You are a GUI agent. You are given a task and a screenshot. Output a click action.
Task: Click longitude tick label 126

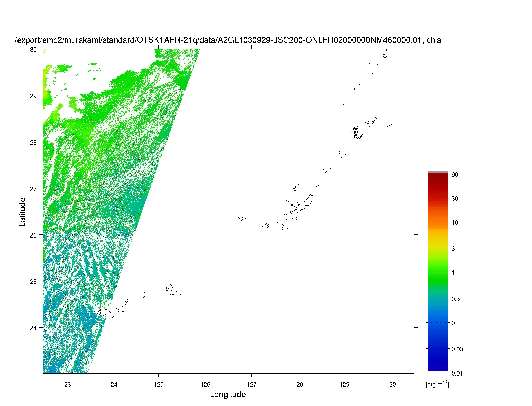[x=205, y=384]
